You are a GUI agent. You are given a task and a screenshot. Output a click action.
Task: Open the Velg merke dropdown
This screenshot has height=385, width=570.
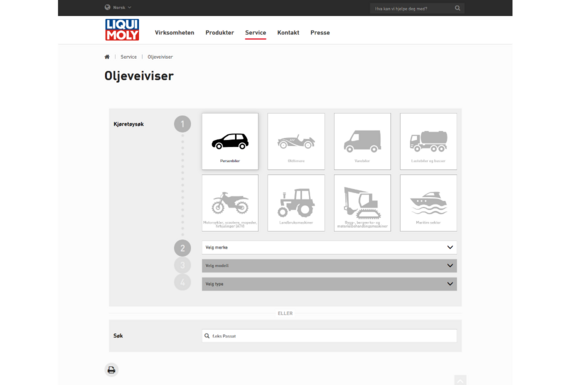(x=329, y=248)
